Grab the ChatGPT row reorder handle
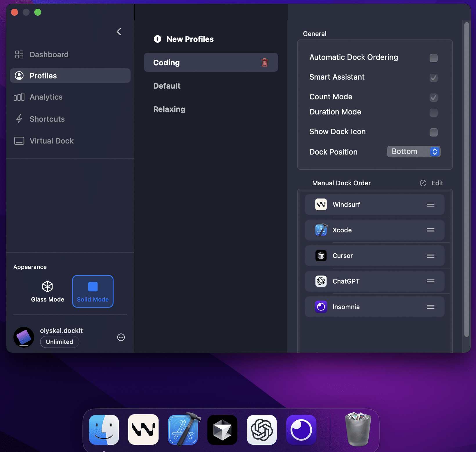476x452 pixels. point(431,281)
